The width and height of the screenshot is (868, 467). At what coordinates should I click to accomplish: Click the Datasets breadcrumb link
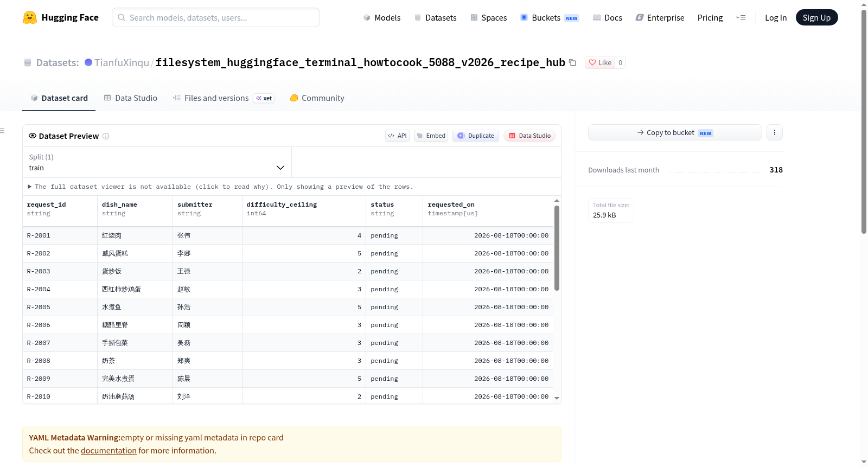click(x=57, y=62)
